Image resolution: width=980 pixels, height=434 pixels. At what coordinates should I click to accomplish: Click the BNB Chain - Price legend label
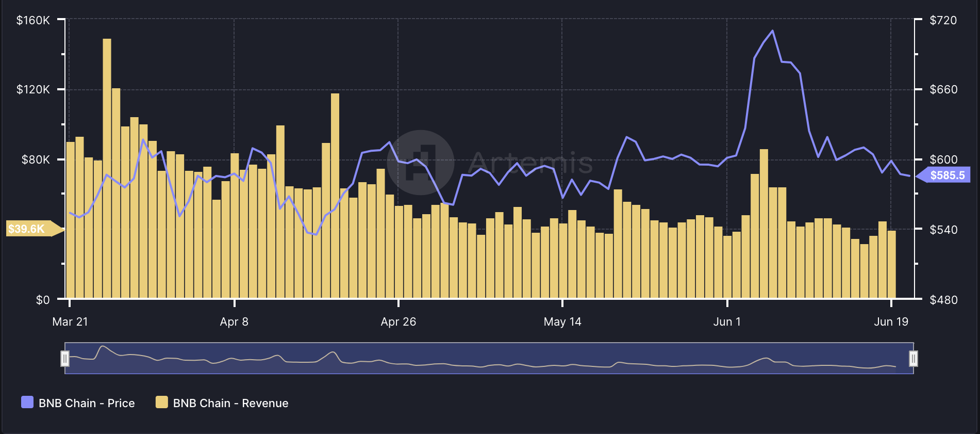[87, 403]
